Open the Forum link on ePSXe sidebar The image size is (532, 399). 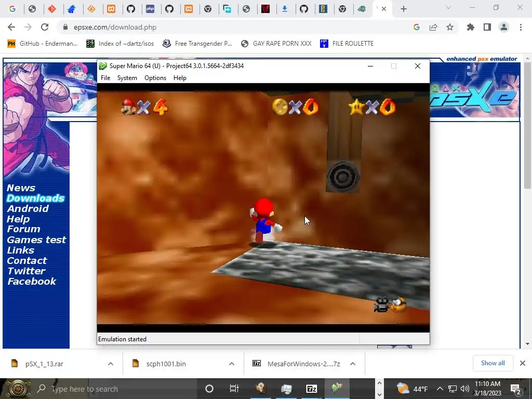pyautogui.click(x=24, y=229)
